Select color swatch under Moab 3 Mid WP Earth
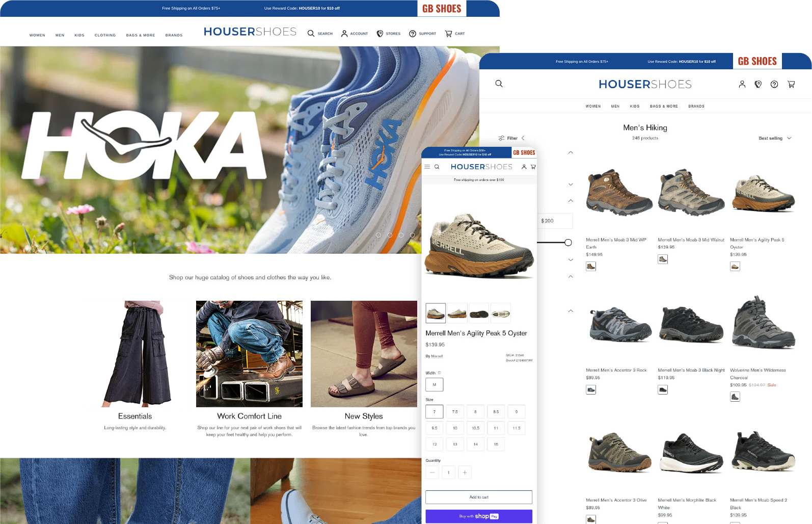The width and height of the screenshot is (812, 524). click(x=591, y=266)
